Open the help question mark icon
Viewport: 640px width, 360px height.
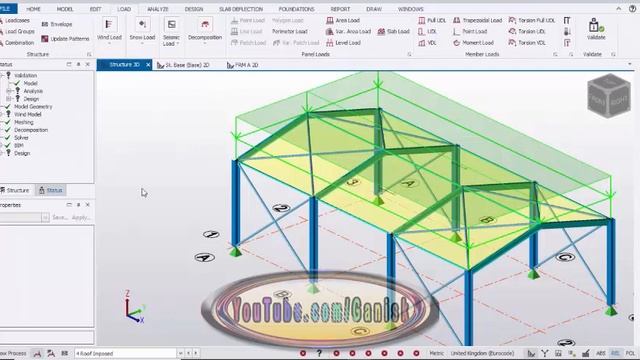coord(633,9)
